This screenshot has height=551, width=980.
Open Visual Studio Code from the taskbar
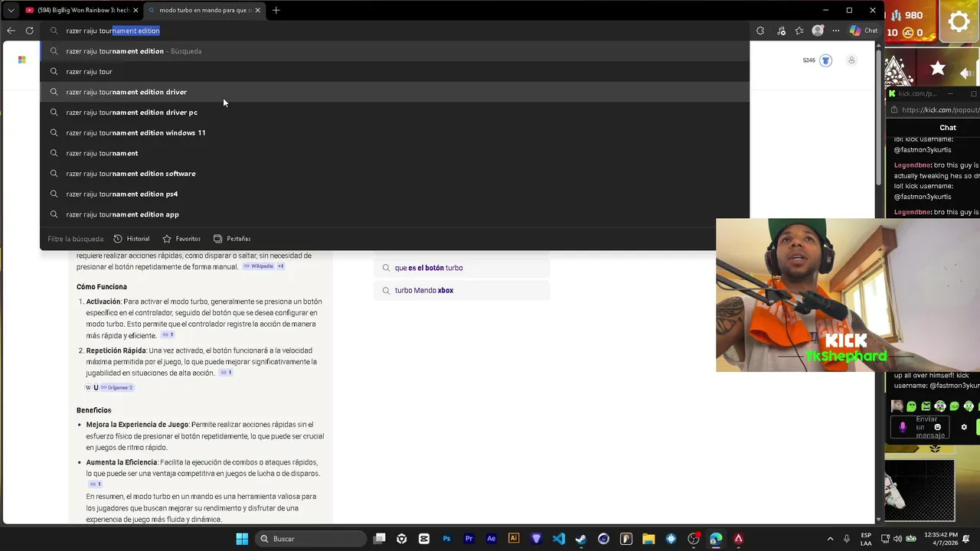[559, 539]
